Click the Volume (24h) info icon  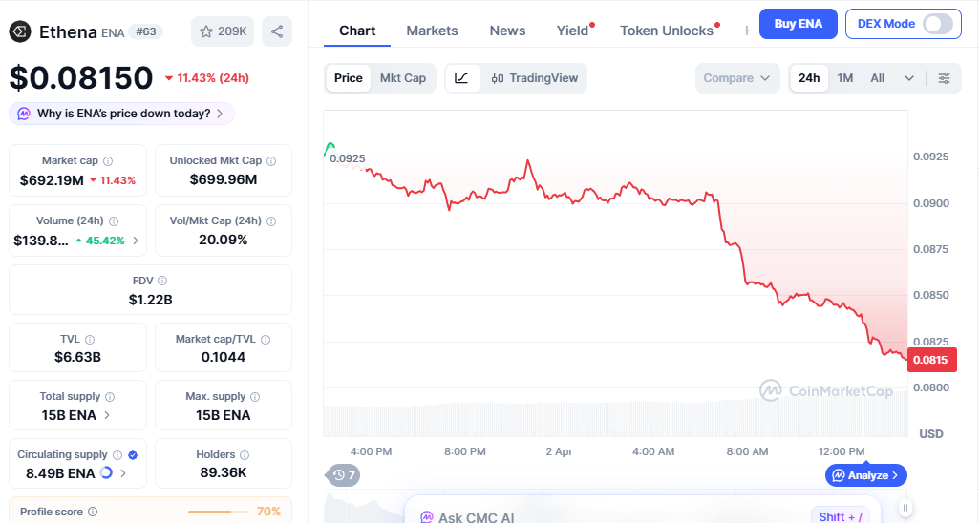click(x=113, y=221)
